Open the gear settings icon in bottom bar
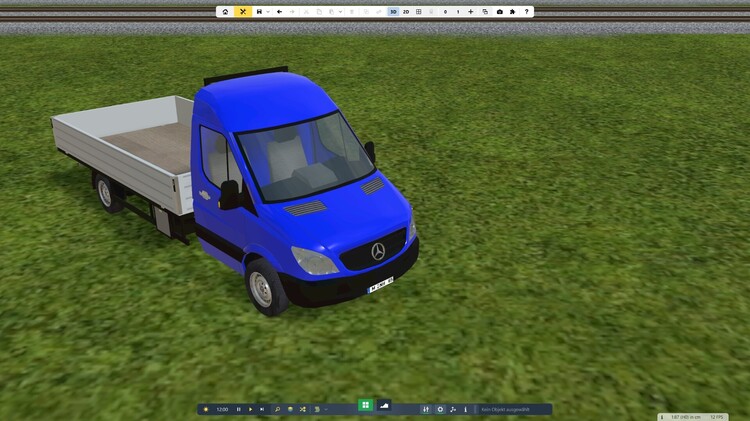The width and height of the screenshot is (750, 421). [440, 410]
